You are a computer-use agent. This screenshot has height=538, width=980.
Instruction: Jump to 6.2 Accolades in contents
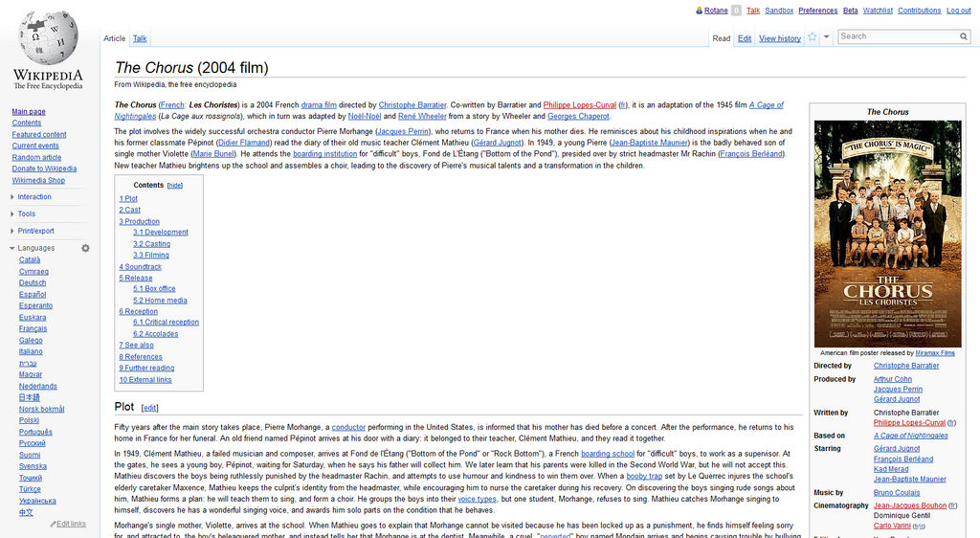point(156,334)
